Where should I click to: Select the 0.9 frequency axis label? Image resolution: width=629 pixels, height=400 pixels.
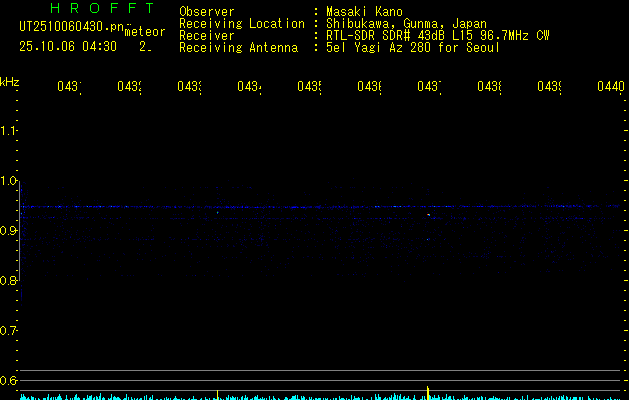[x=9, y=231]
